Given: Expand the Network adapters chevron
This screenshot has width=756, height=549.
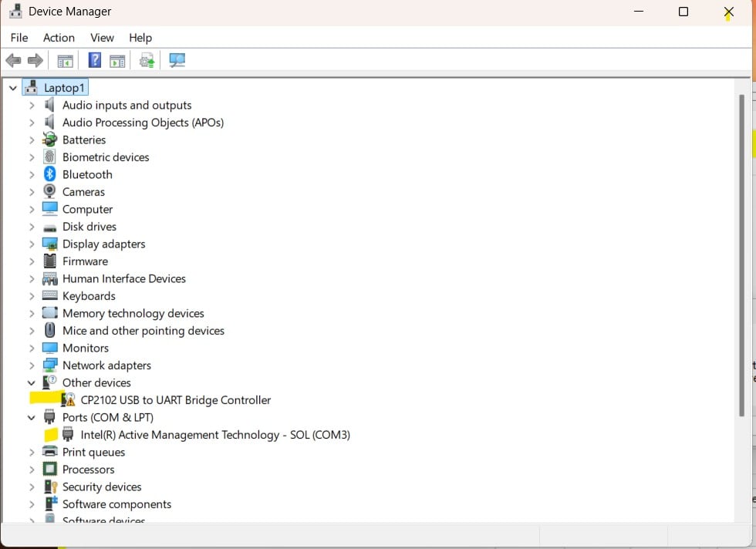Looking at the screenshot, I should pyautogui.click(x=32, y=365).
